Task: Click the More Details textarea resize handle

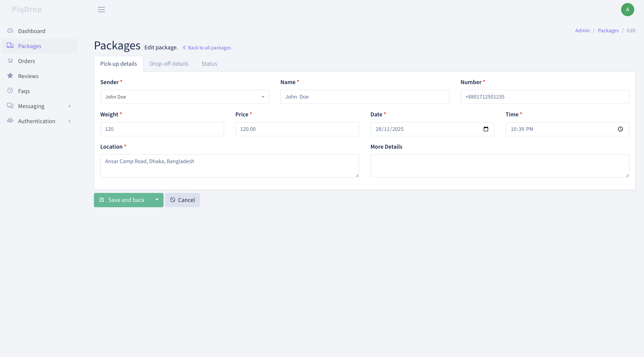Action: [627, 175]
